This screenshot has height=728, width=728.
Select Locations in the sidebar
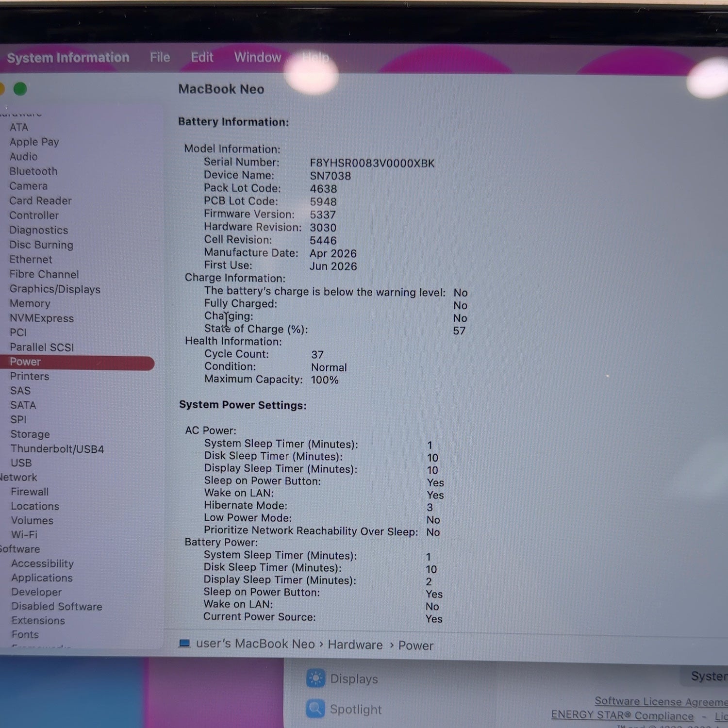point(35,506)
